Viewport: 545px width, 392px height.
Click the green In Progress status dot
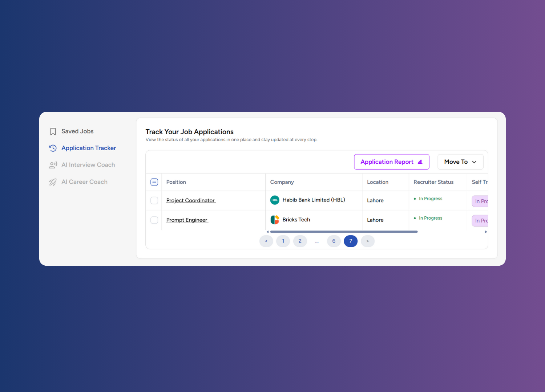click(415, 199)
